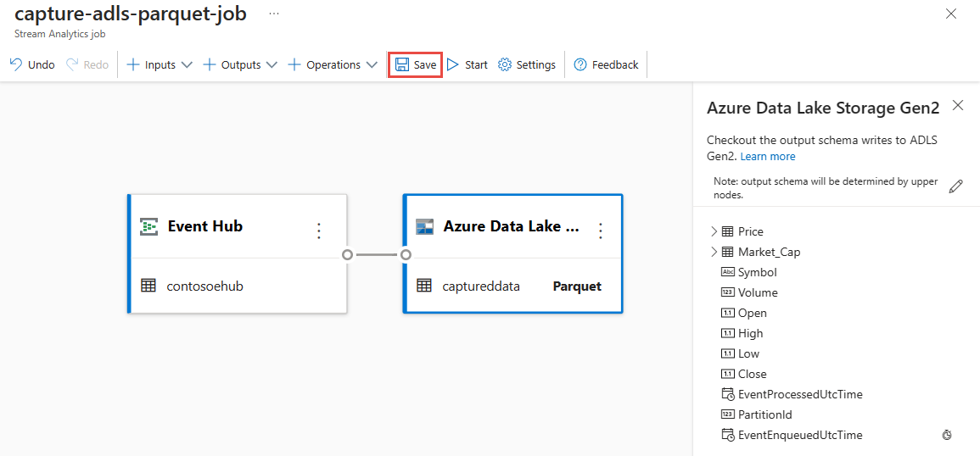Open Azure Data Lake node three-dot menu
Screen dimensions: 980x456
pos(601,231)
